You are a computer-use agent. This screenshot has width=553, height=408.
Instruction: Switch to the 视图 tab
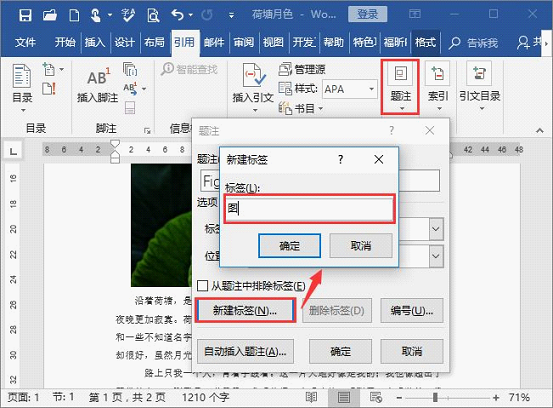click(x=274, y=43)
